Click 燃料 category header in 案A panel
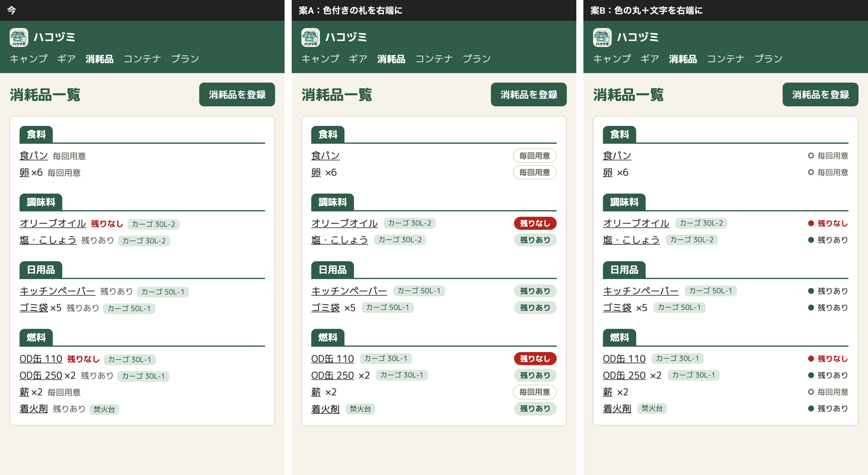The image size is (868, 475). coord(328,337)
